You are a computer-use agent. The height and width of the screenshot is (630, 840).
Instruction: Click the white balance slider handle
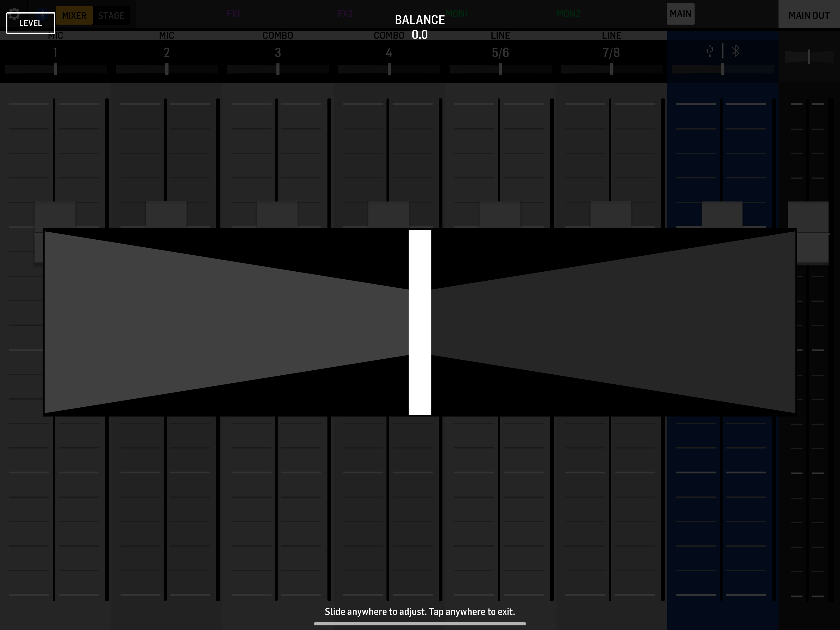pos(420,322)
